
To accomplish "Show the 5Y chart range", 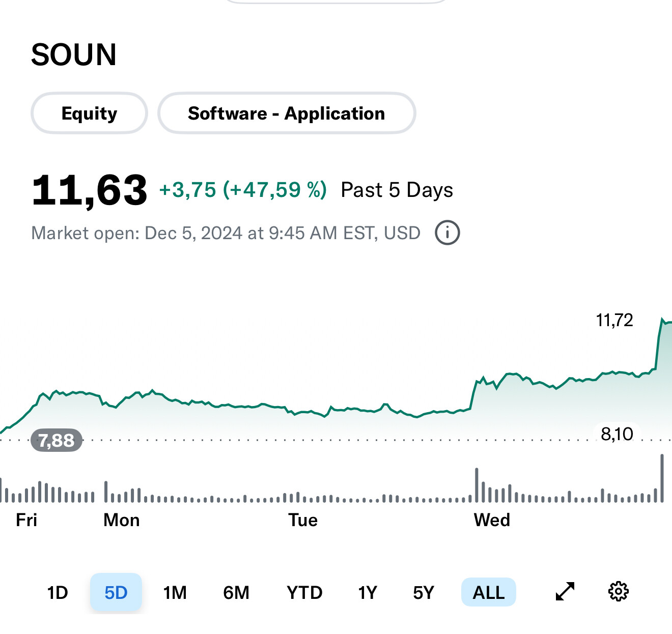I will (x=424, y=593).
